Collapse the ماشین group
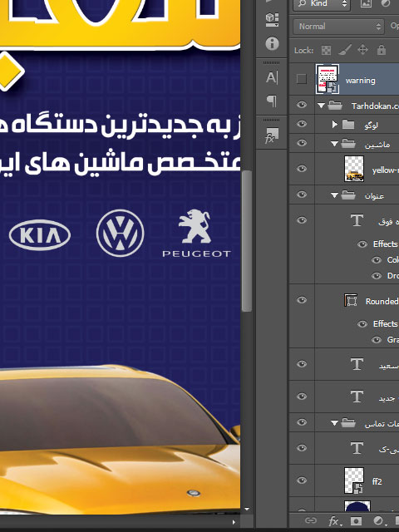This screenshot has width=399, height=532. coord(334,144)
